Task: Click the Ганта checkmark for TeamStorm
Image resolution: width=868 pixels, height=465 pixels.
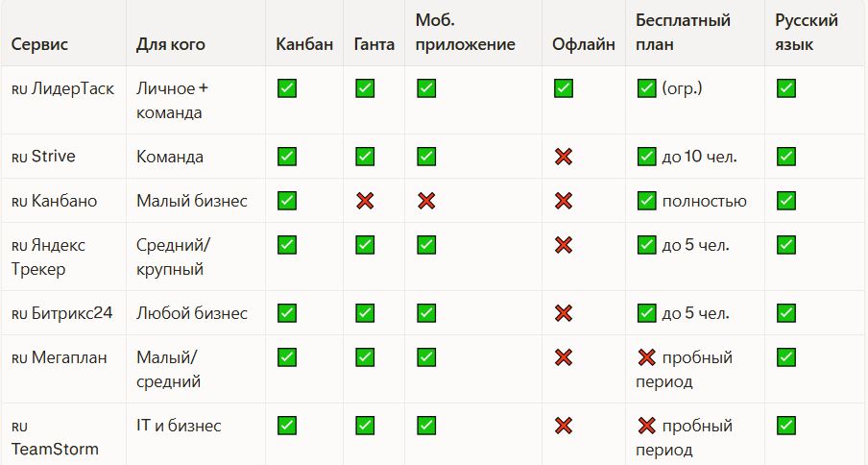Action: (365, 425)
